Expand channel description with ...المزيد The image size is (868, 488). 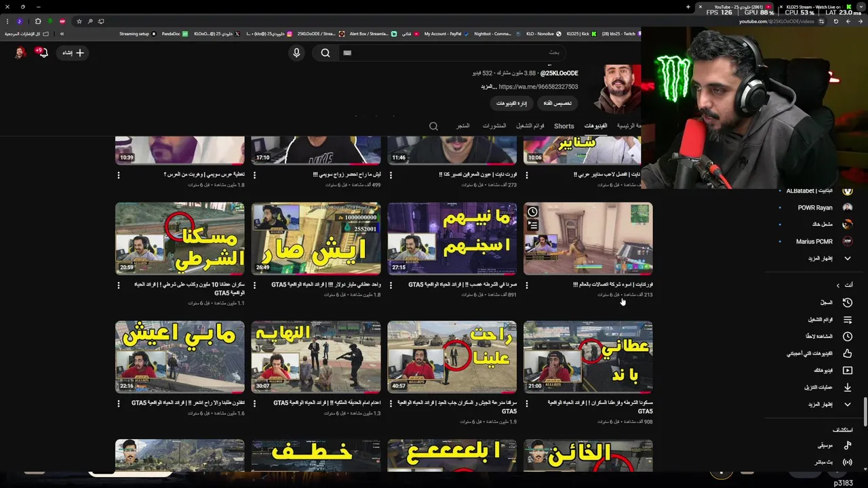(489, 87)
